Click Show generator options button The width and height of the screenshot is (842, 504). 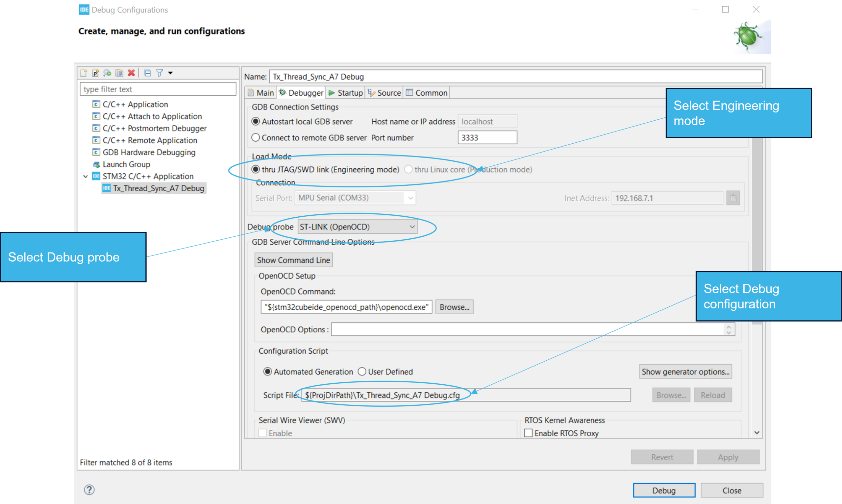[x=685, y=372]
